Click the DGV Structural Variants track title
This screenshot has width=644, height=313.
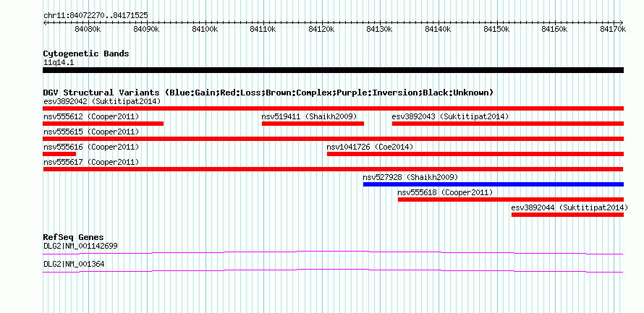point(268,93)
